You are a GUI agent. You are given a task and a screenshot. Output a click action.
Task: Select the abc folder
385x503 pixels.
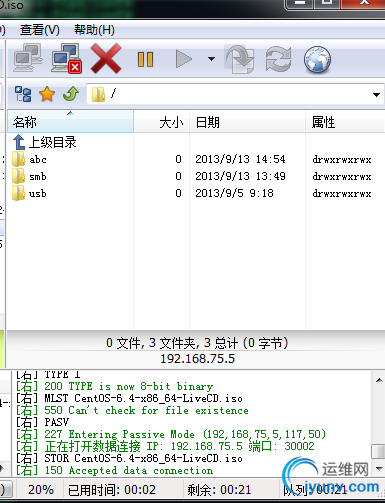point(38,159)
